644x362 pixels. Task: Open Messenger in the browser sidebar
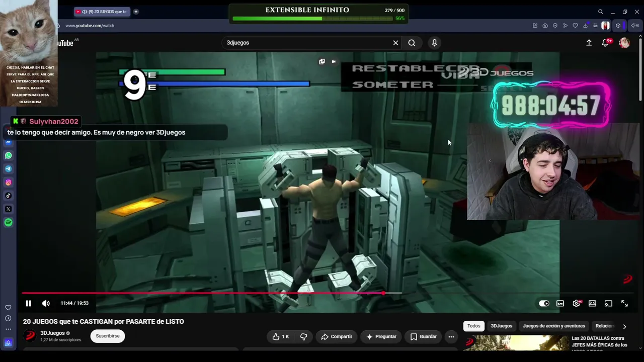coord(8,142)
